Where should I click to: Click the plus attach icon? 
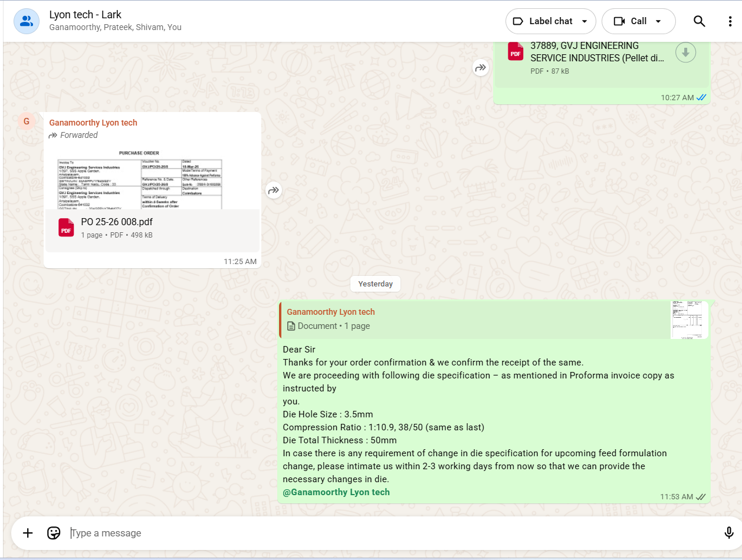[28, 533]
